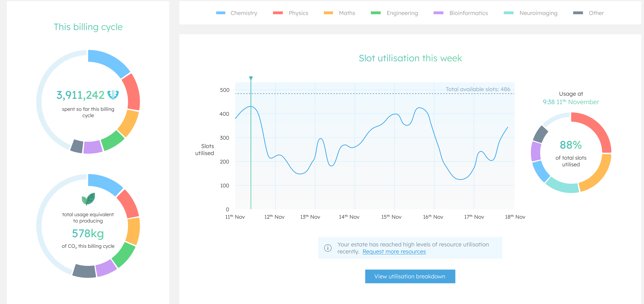Open the Request more resources link
Image resolution: width=644 pixels, height=304 pixels.
[x=394, y=251]
